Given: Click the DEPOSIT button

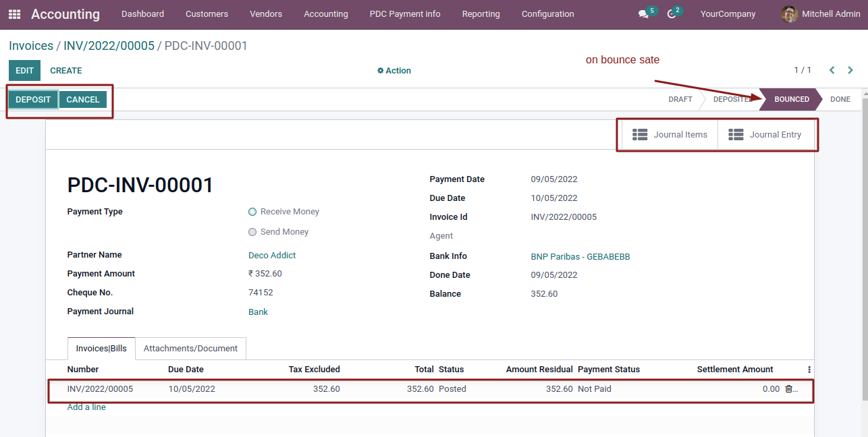Looking at the screenshot, I should pyautogui.click(x=33, y=100).
